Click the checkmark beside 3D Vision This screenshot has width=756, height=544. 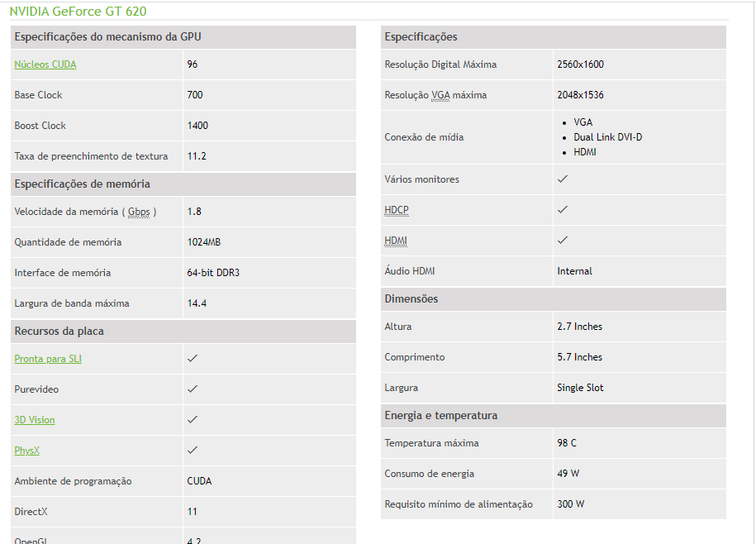click(193, 420)
